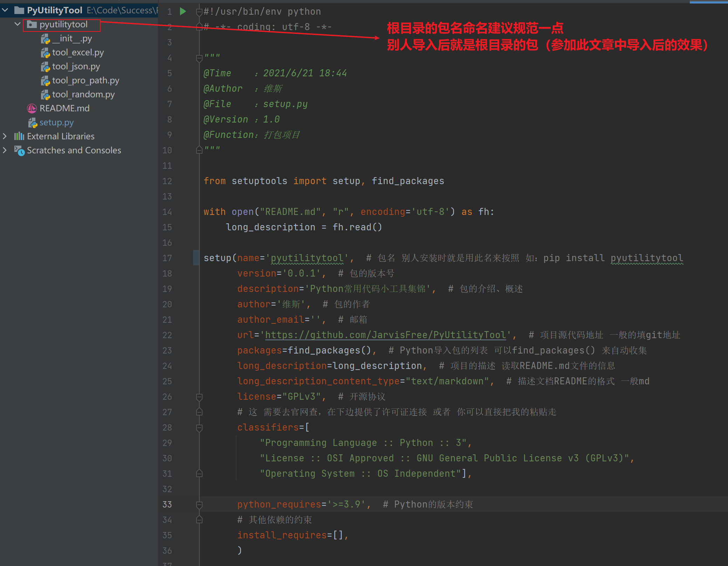
Task: Click the README.md markdown icon
Action: [32, 109]
